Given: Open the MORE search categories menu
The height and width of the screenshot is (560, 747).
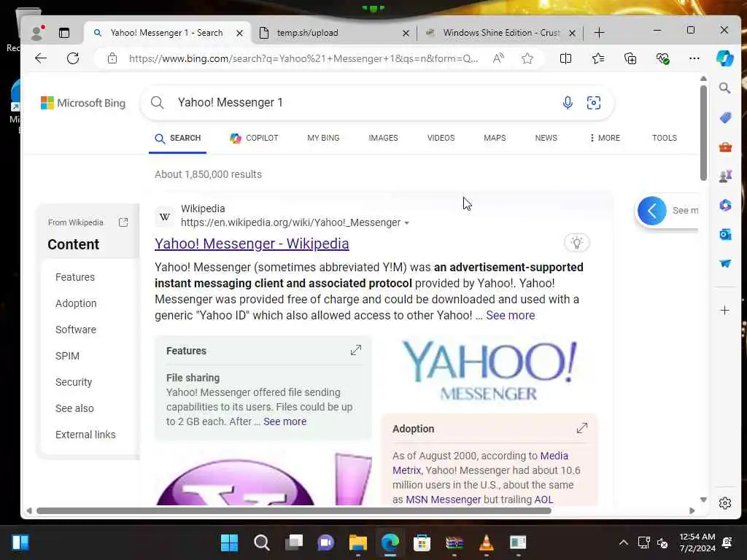Looking at the screenshot, I should [x=605, y=138].
